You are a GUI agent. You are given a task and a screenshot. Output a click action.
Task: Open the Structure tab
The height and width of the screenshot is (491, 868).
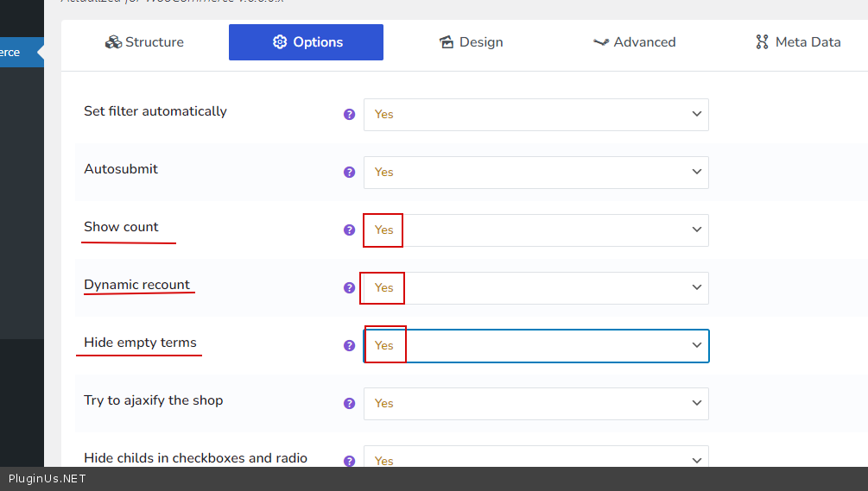[144, 42]
